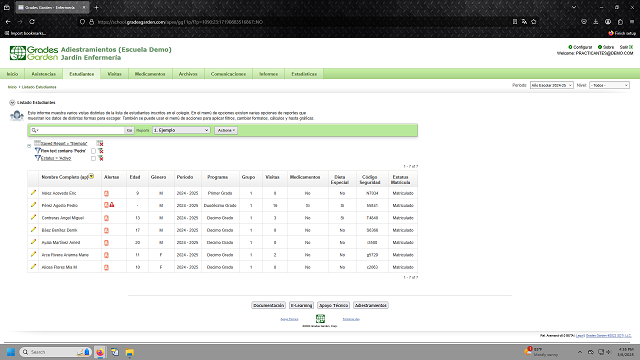640x360 pixels.
Task: Show hidden system tray icons
Action: (x=580, y=352)
